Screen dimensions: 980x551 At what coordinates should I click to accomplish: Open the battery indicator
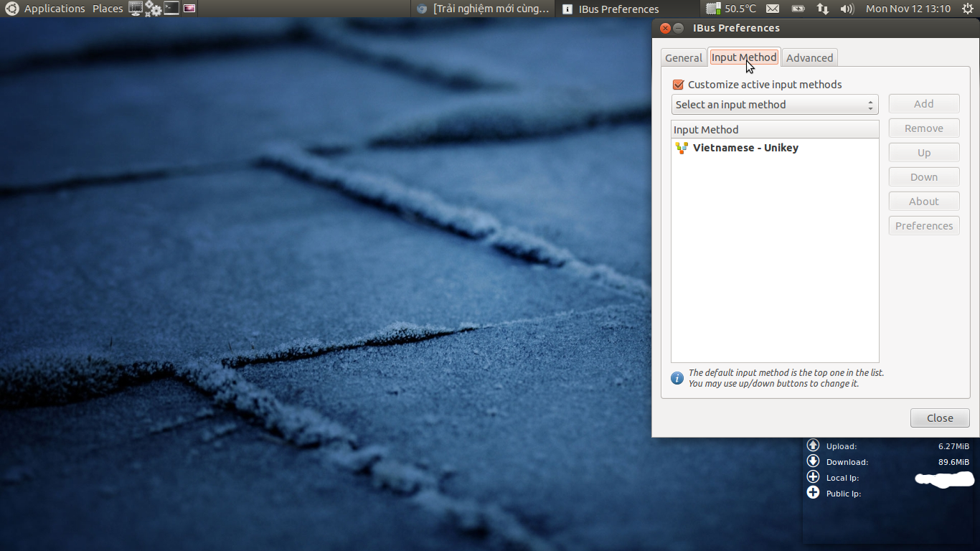(x=798, y=9)
